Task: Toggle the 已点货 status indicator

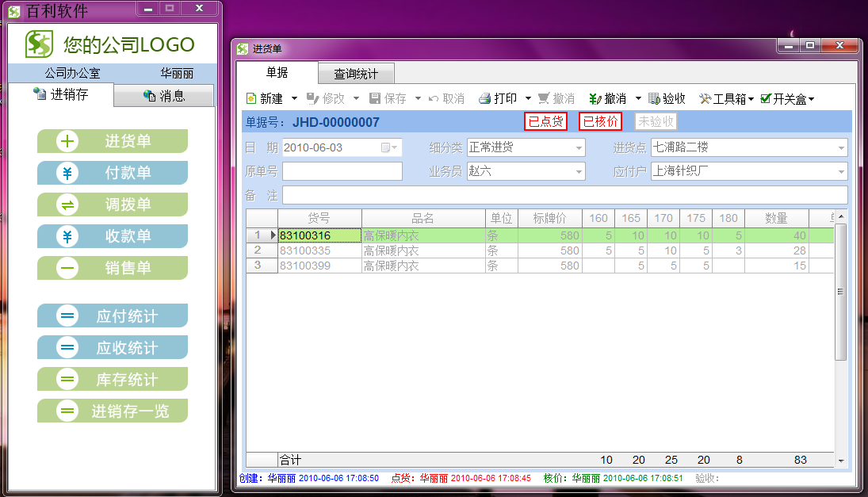Action: click(x=545, y=121)
